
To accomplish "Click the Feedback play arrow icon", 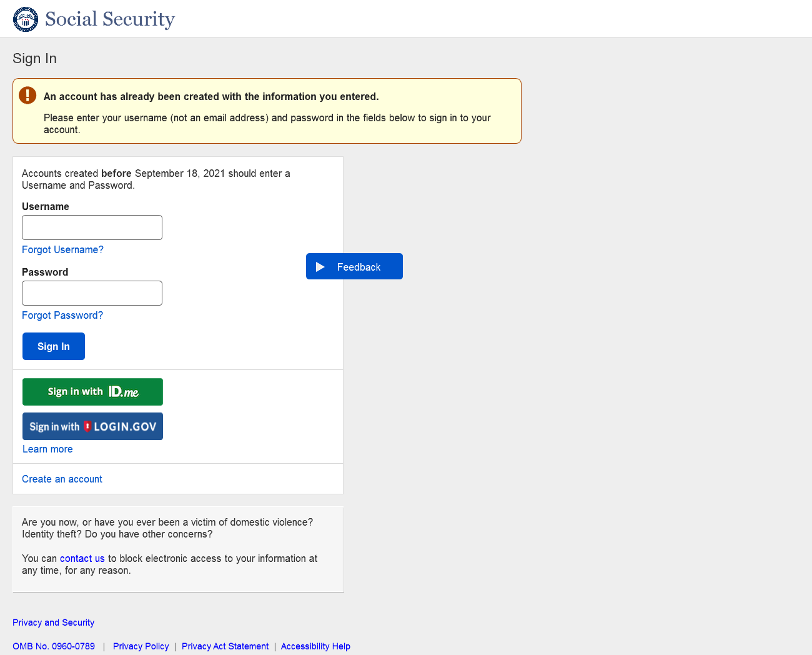I will click(x=320, y=267).
